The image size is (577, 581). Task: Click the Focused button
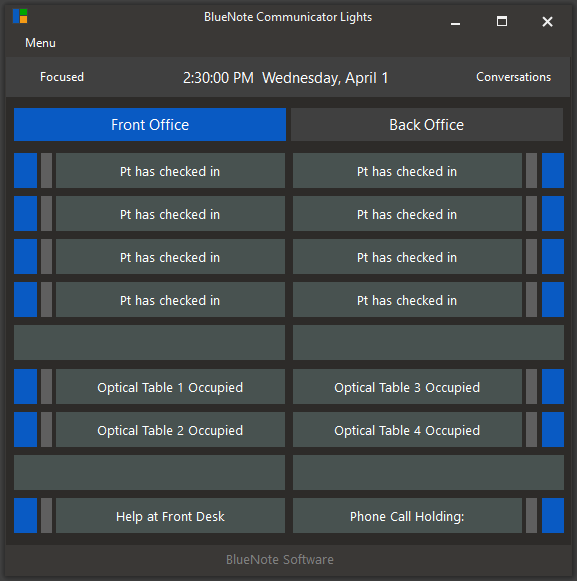[62, 77]
